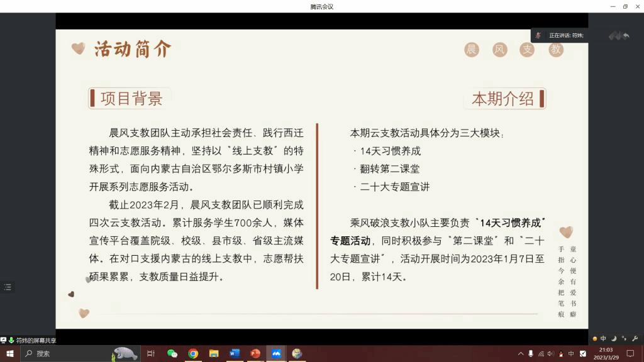Click the 21:03 clock and date
Screen dimensions: 644x362
click(x=606, y=354)
